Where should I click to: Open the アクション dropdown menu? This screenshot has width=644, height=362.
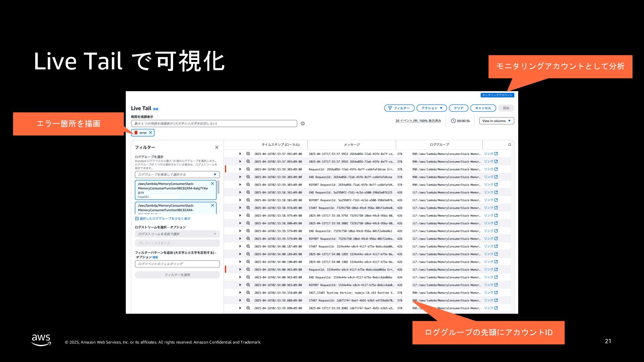tap(432, 108)
